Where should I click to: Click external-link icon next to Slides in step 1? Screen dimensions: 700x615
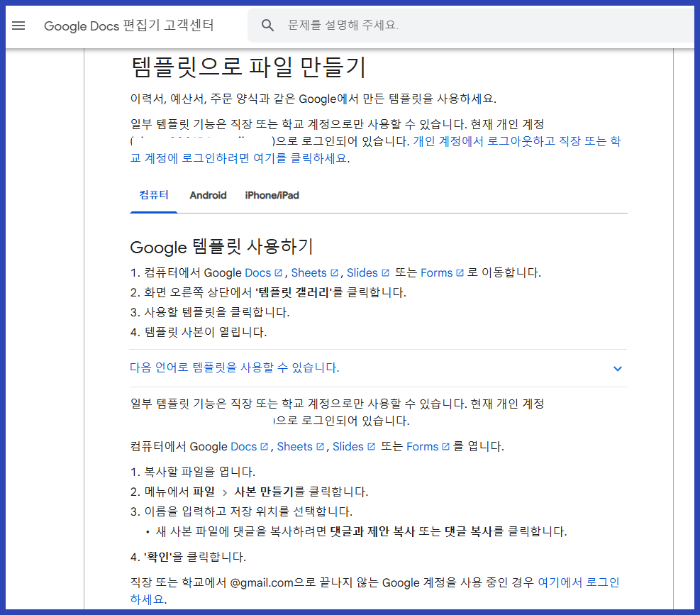386,272
